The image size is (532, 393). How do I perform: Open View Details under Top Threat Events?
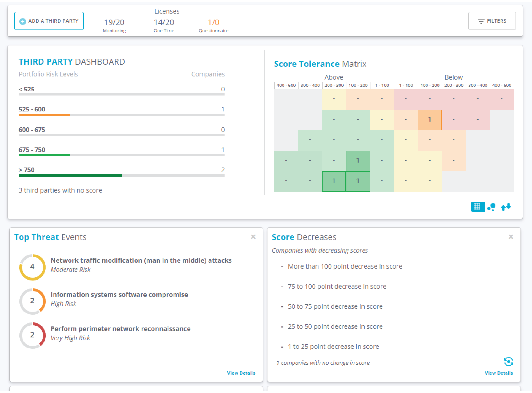tap(241, 373)
